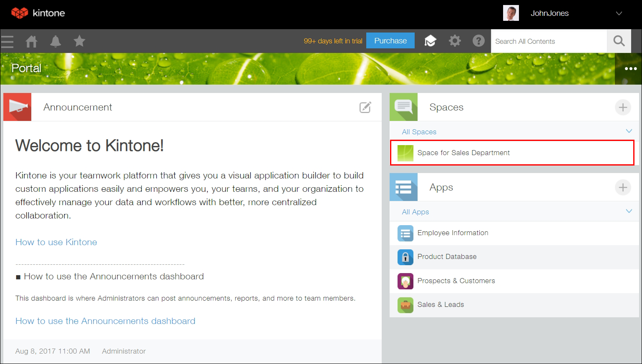Open the Sales & Leads app
The image size is (642, 364).
coord(441,305)
